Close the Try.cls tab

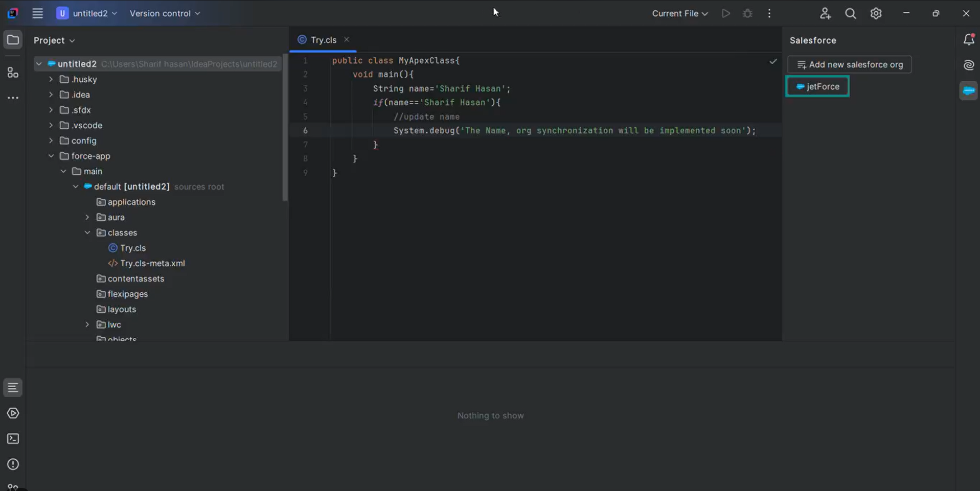(347, 39)
